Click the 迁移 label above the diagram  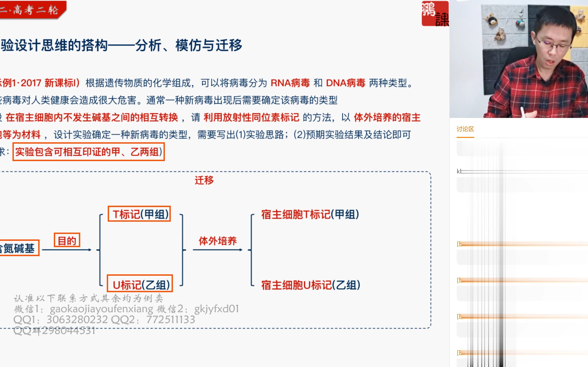coord(204,180)
